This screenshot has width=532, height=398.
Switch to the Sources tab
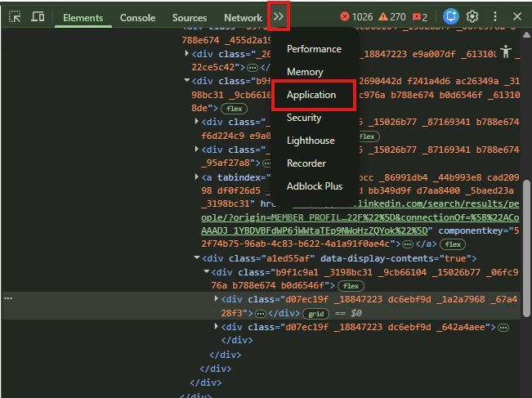click(190, 18)
